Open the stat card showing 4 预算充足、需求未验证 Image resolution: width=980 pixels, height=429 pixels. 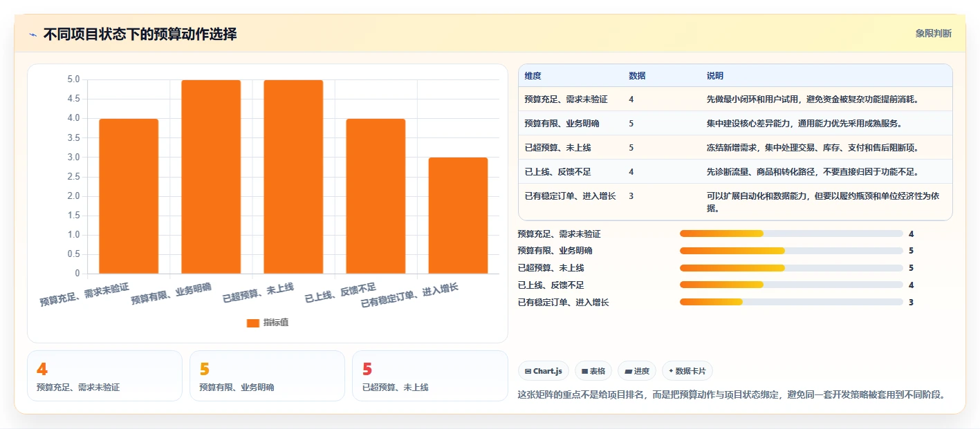(104, 376)
